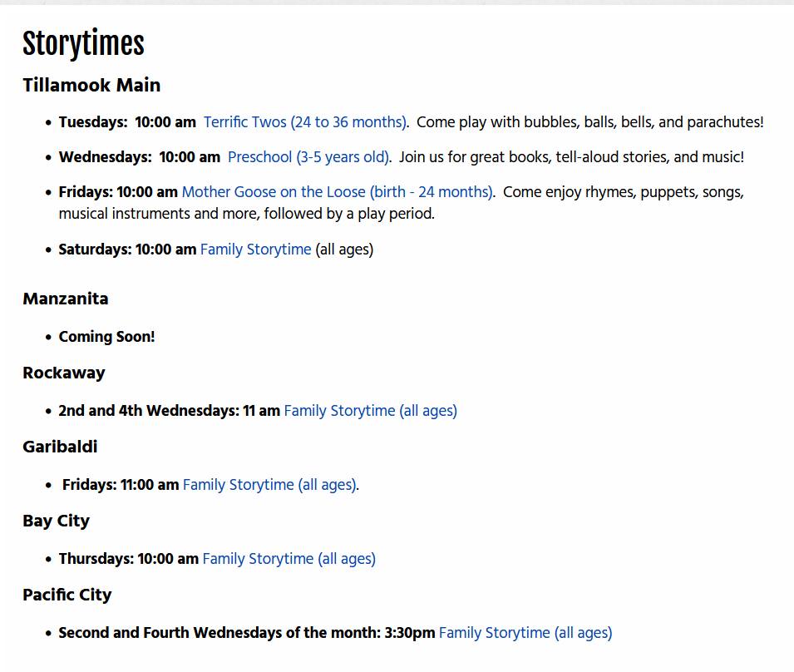Click the 'Tuesdays: 10:00 am' bold text
794x672 pixels.
[127, 122]
